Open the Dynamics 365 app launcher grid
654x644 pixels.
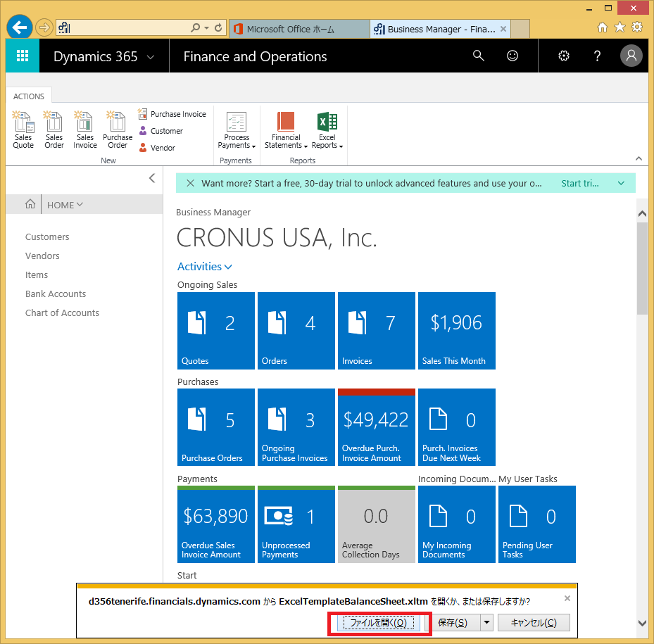[23, 56]
